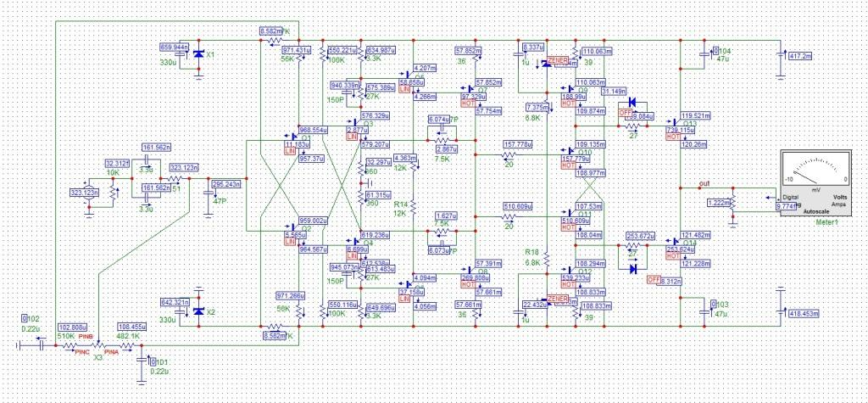The image size is (868, 403).
Task: Click the 323.123n readout on signal source
Action: coord(84,193)
